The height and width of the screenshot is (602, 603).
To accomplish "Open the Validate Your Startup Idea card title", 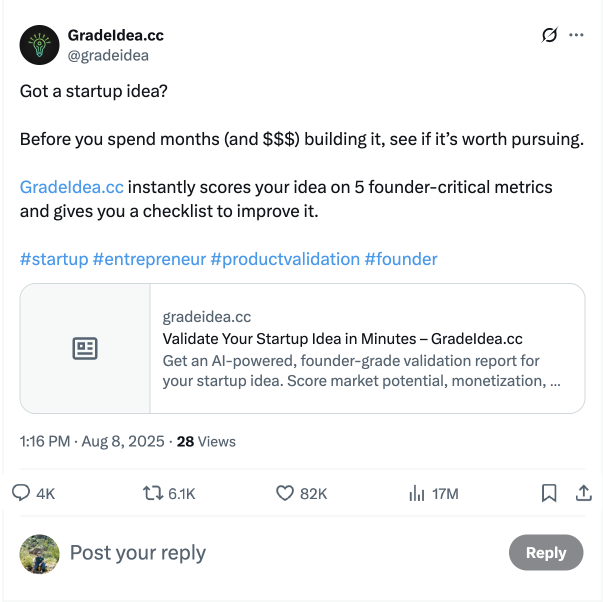I will [x=342, y=339].
